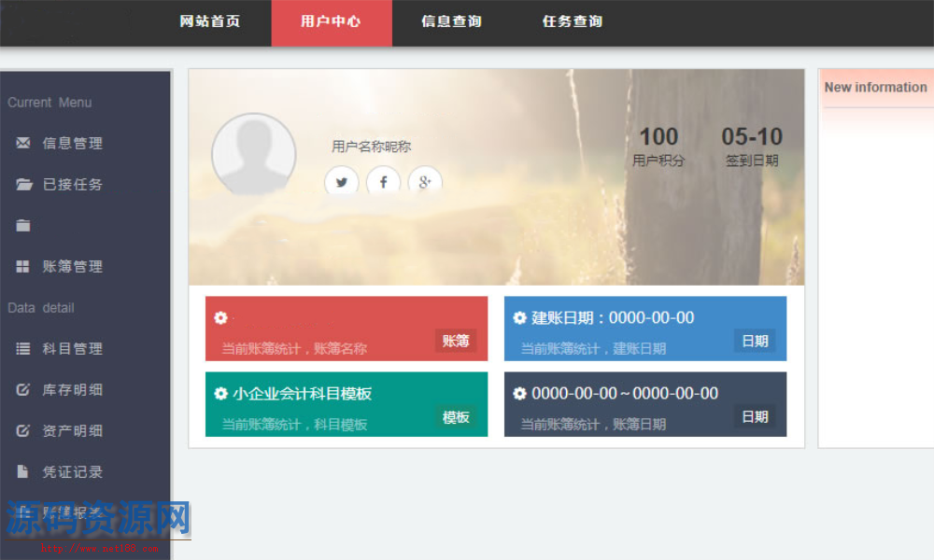Screen dimensions: 934x560
Task: Click the user avatar picture
Action: click(x=254, y=155)
